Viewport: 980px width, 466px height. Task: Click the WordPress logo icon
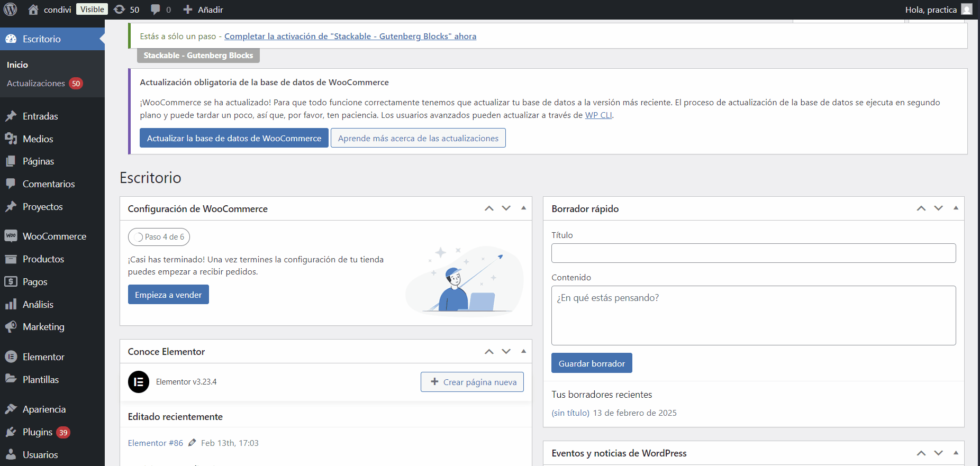click(11, 10)
